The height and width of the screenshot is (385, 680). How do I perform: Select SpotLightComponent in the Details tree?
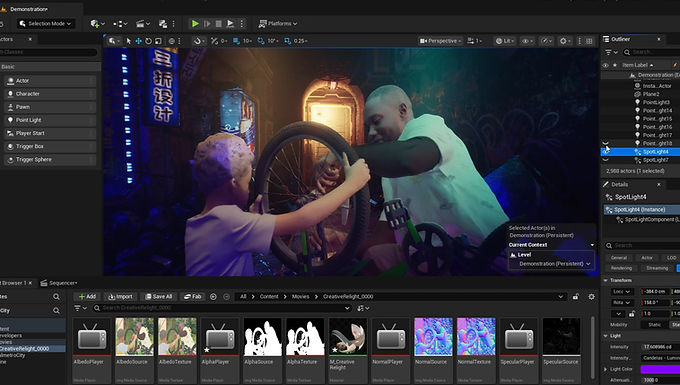click(x=648, y=220)
